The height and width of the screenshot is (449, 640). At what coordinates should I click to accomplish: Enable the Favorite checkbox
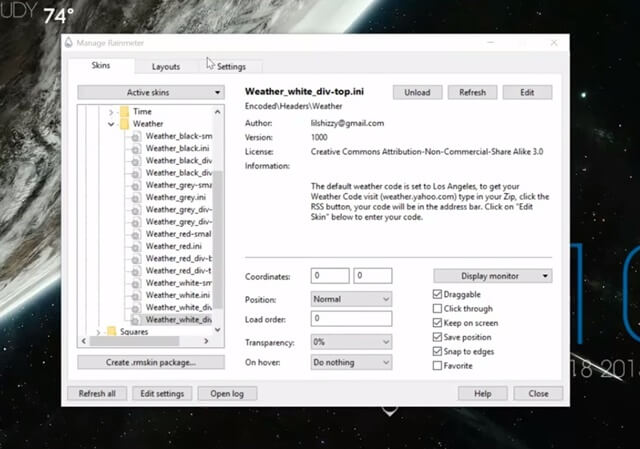click(437, 366)
